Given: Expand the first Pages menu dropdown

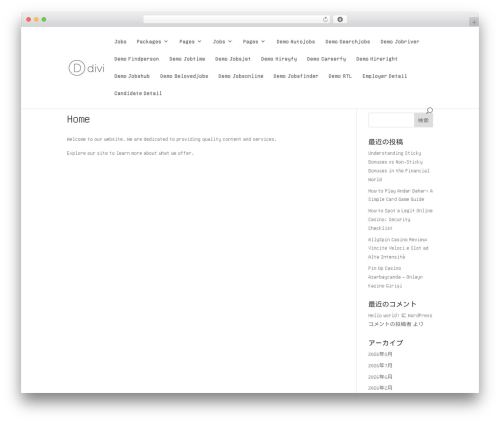Looking at the screenshot, I should pos(190,42).
